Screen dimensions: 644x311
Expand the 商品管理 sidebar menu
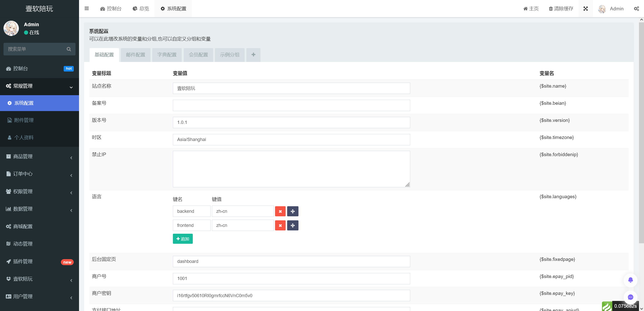(40, 157)
